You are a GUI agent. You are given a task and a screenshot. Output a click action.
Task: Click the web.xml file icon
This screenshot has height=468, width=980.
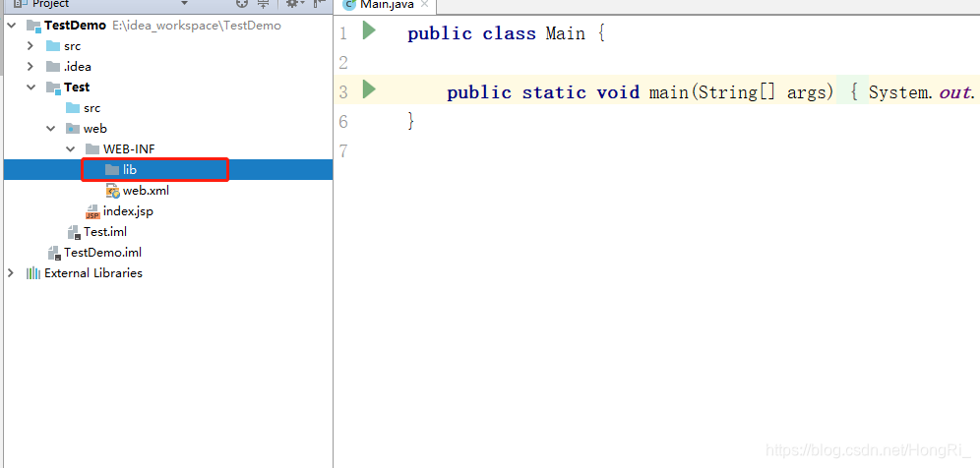tap(112, 191)
